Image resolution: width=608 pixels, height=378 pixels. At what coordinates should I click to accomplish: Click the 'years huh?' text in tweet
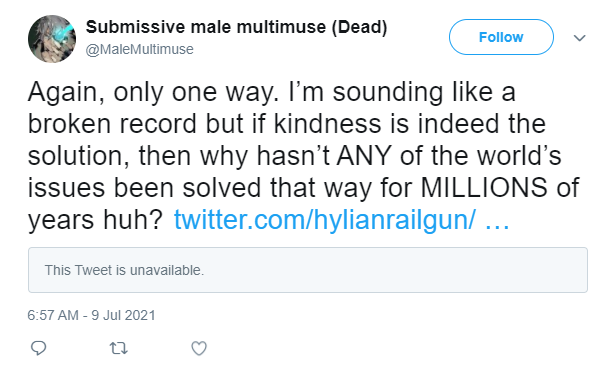pos(95,220)
